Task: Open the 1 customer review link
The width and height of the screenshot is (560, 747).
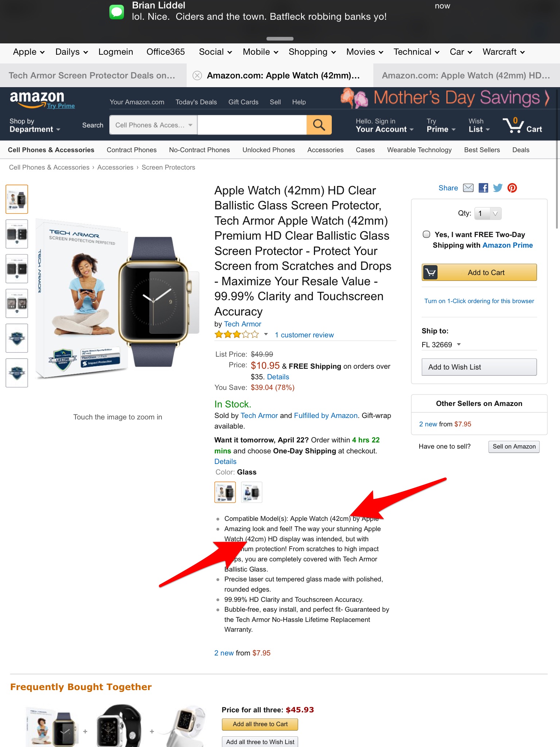Action: click(x=304, y=335)
